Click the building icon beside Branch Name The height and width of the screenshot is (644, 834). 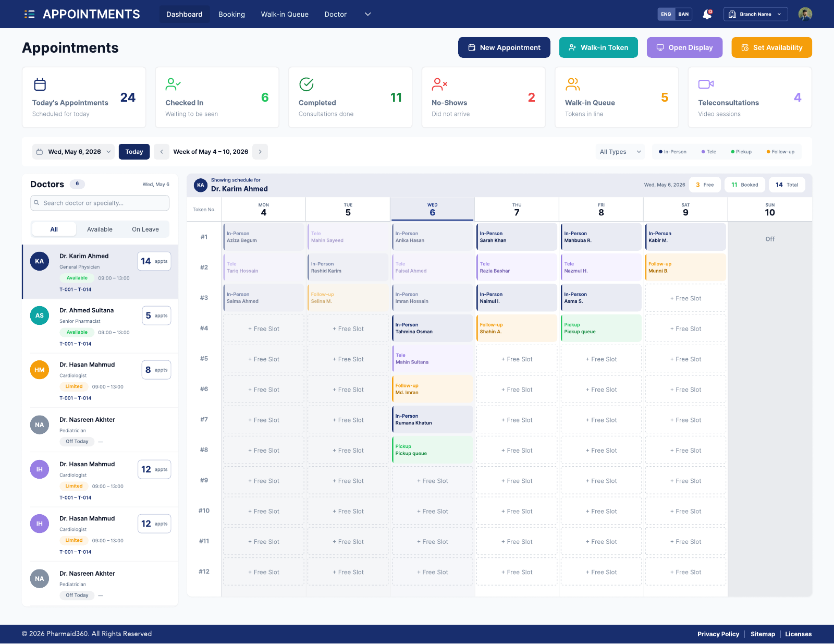click(732, 14)
